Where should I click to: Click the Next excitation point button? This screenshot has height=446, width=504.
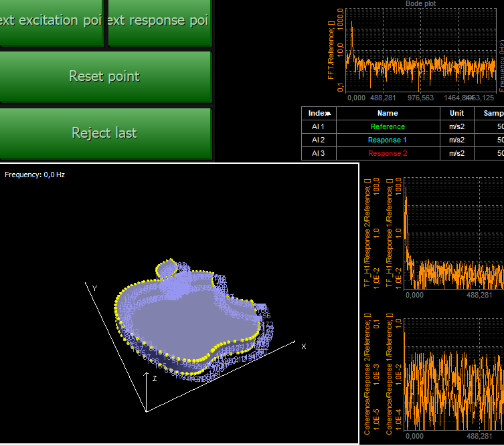click(52, 22)
